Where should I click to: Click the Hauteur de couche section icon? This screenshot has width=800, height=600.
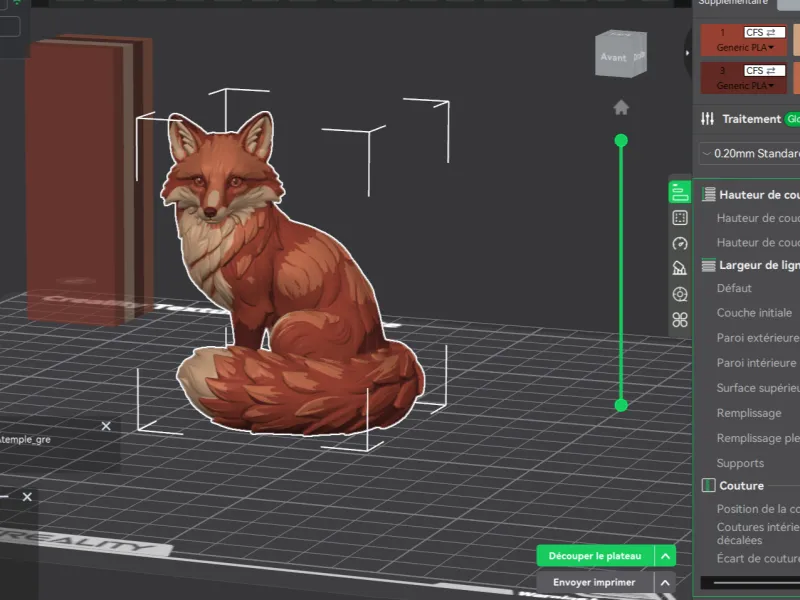point(709,194)
